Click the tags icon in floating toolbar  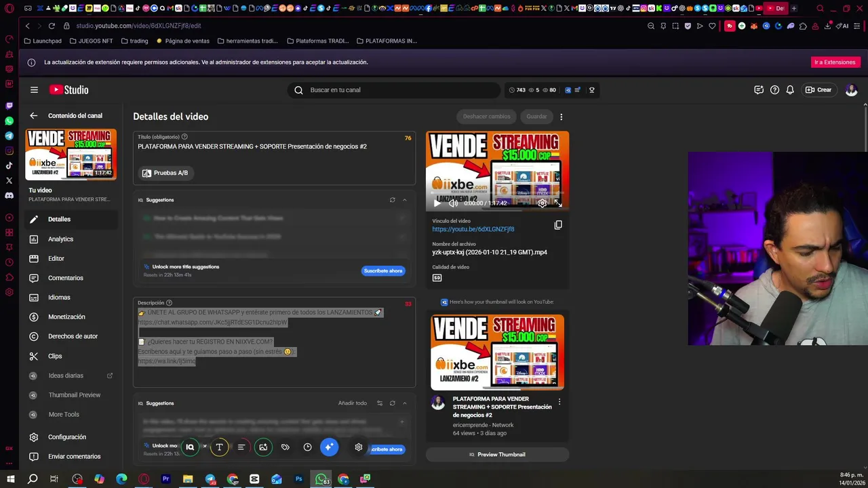285,447
